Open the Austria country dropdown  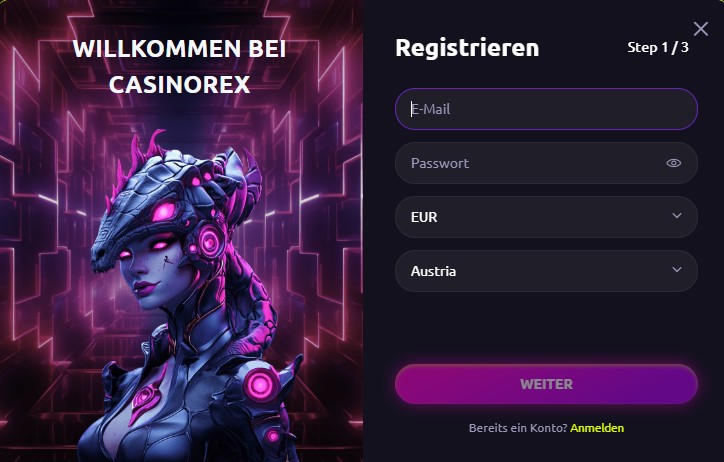546,271
